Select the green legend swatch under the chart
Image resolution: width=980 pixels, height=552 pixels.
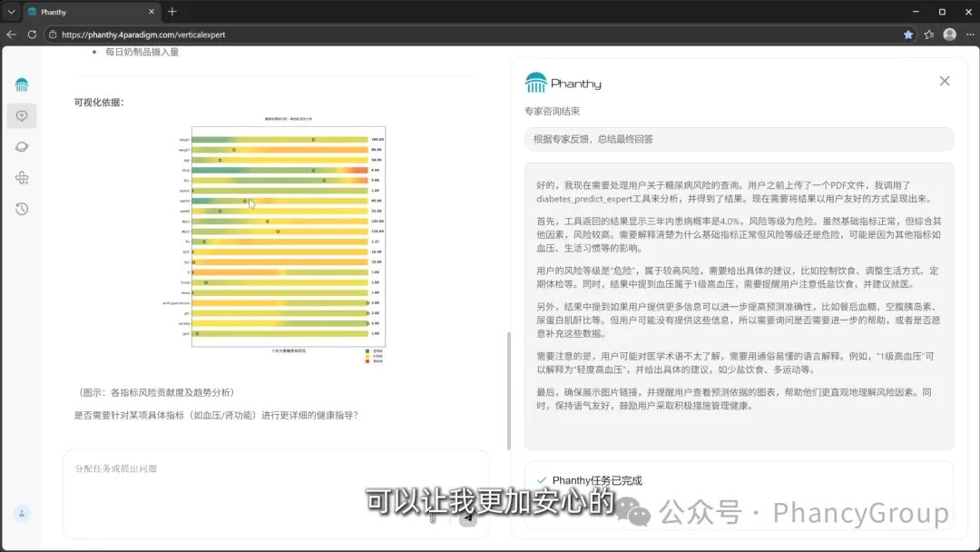tap(367, 351)
